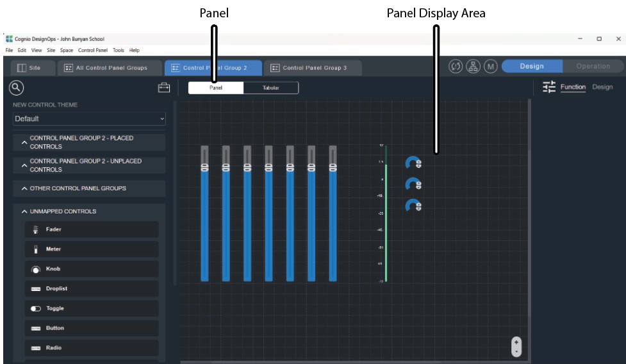Image resolution: width=626 pixels, height=364 pixels.
Task: Click the Droplist control icon
Action: click(35, 289)
